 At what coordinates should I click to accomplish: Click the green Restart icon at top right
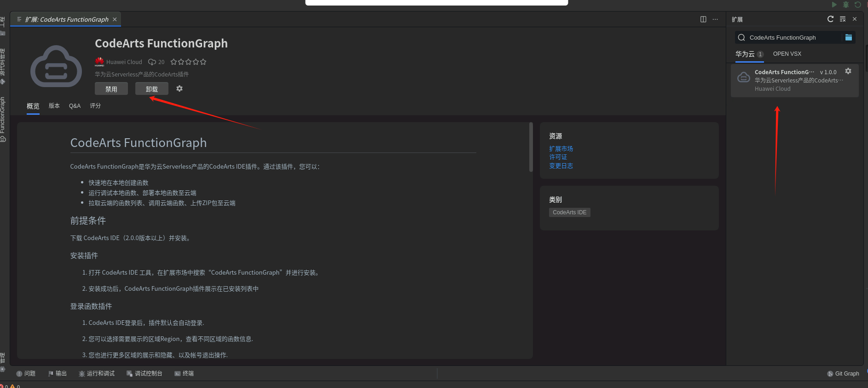click(x=858, y=5)
